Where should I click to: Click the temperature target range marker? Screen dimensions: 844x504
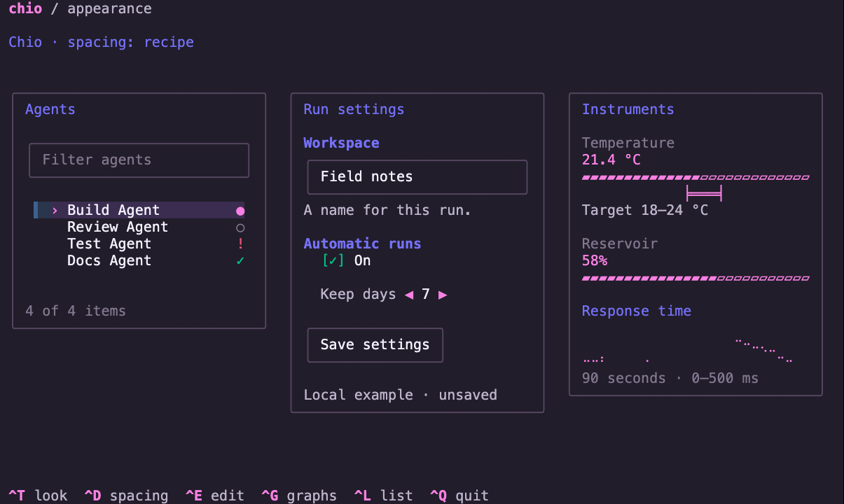click(x=704, y=193)
